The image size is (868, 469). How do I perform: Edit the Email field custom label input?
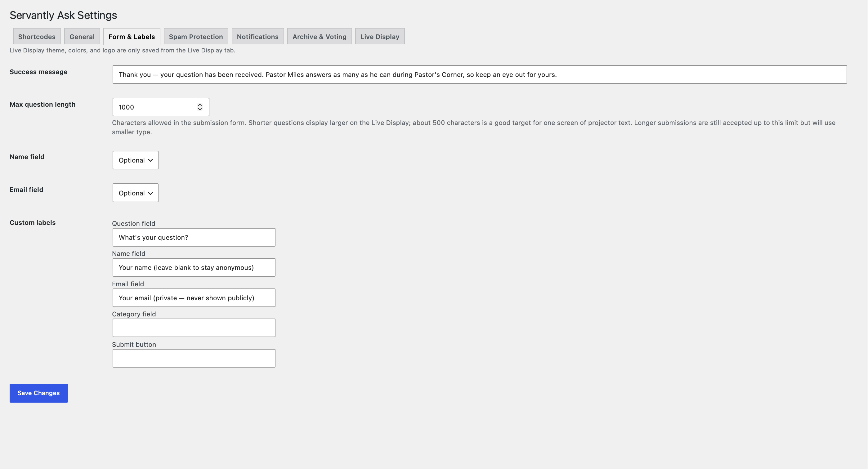click(194, 297)
